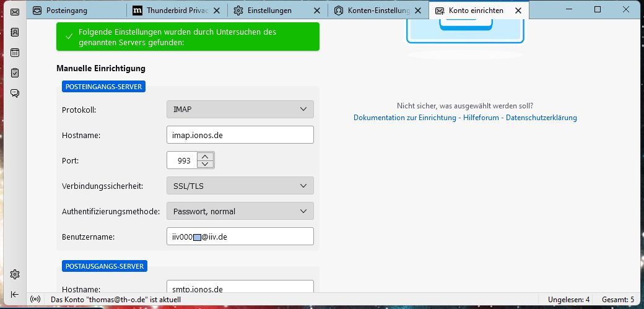
Task: Click the online status icon in status bar
Action: click(36, 300)
